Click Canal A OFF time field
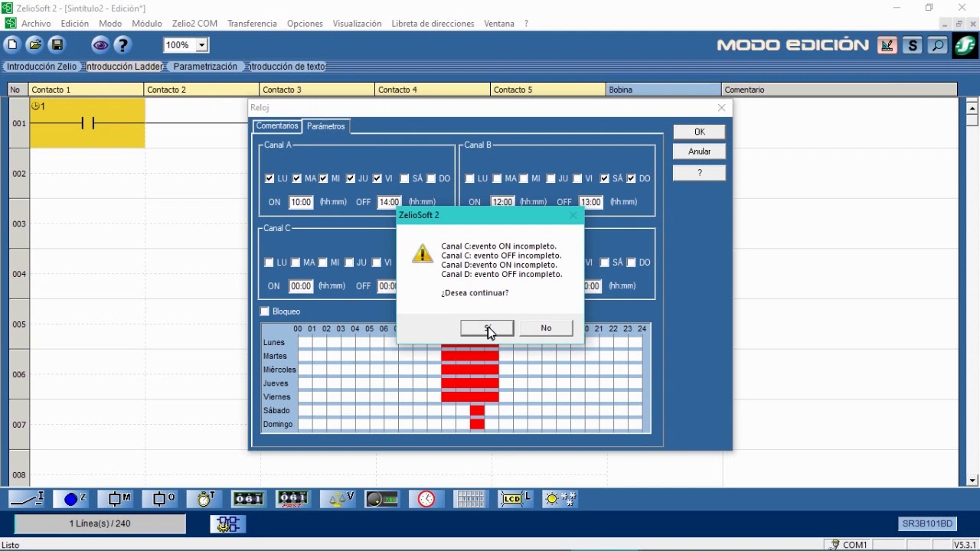This screenshot has height=551, width=980. click(389, 202)
